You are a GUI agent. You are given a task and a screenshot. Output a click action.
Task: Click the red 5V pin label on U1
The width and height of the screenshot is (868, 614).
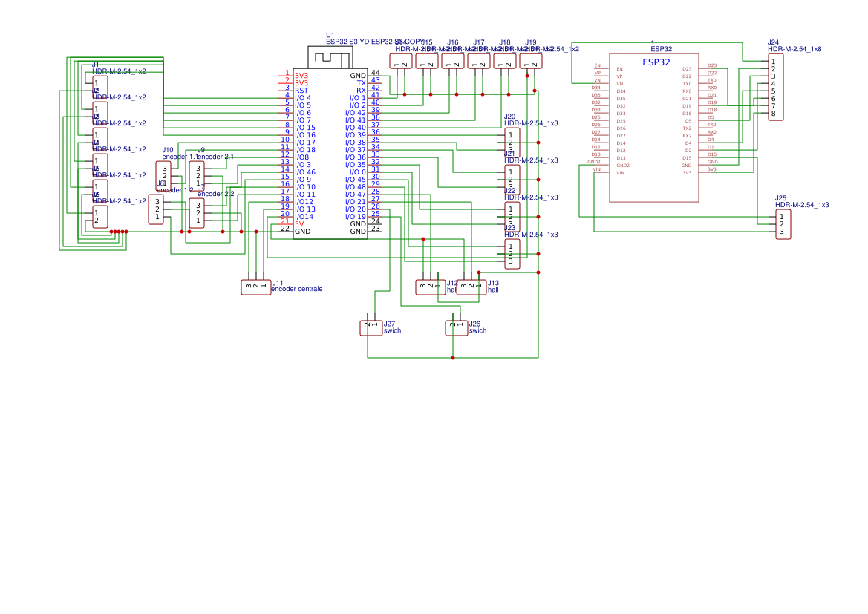pyautogui.click(x=299, y=224)
